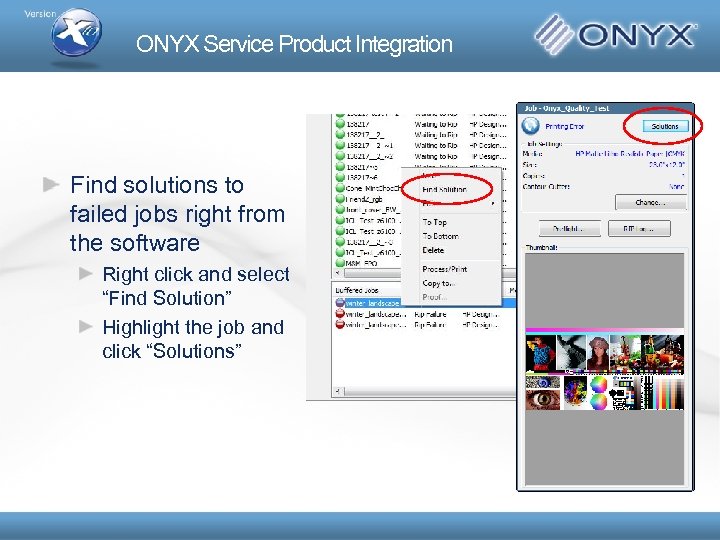Choose To Top in the context menu
The height and width of the screenshot is (540, 720).
[x=434, y=222]
